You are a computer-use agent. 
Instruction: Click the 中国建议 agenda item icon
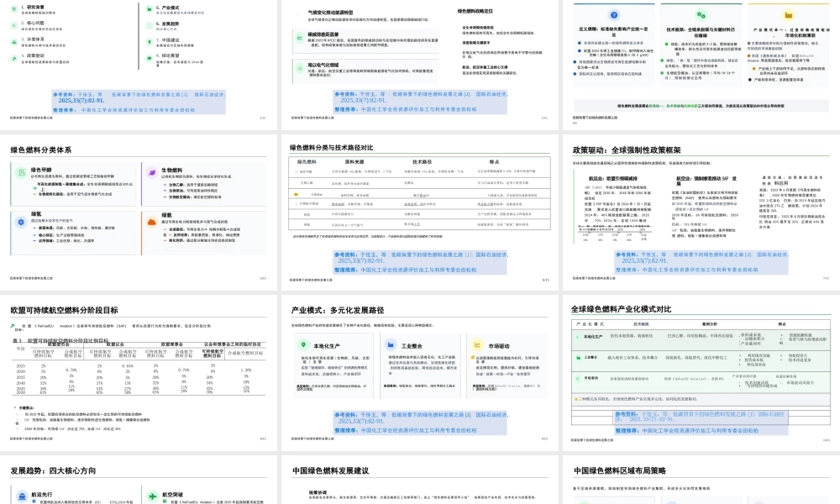coord(149,41)
